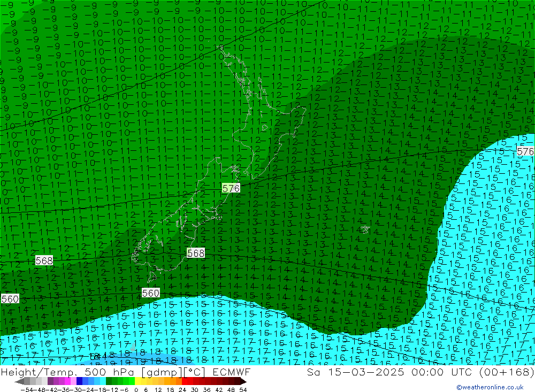Click the legend value 48 without a minus sign
535x392 pixels.
(x=231, y=390)
